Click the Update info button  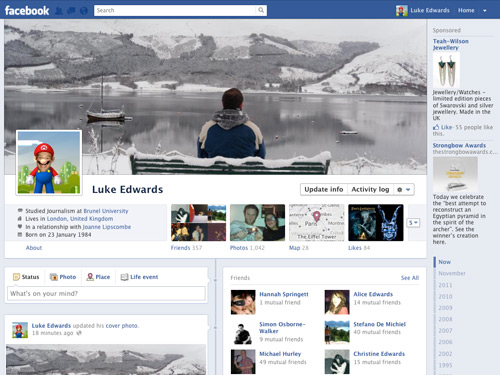(x=324, y=189)
